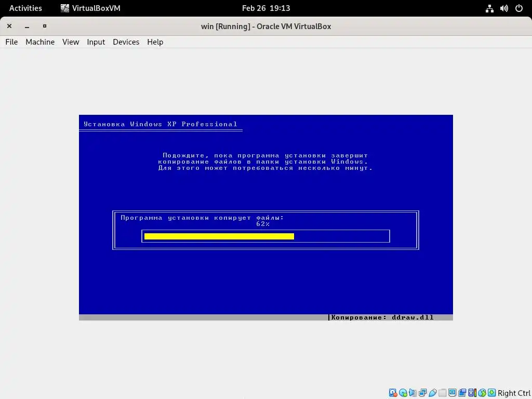
Task: Open the USB devices status icon
Action: [x=433, y=393]
